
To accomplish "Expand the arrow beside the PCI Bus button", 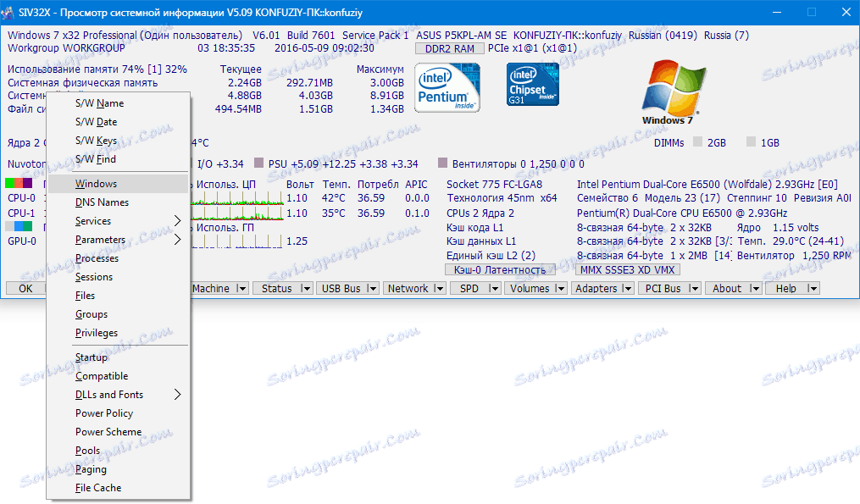I will (695, 289).
